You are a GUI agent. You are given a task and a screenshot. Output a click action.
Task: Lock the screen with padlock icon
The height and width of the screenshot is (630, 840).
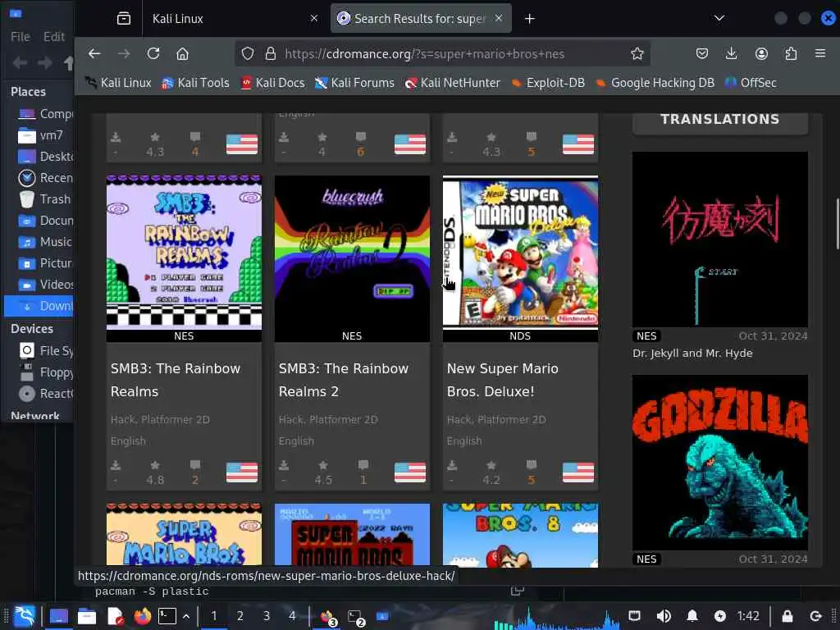787,616
